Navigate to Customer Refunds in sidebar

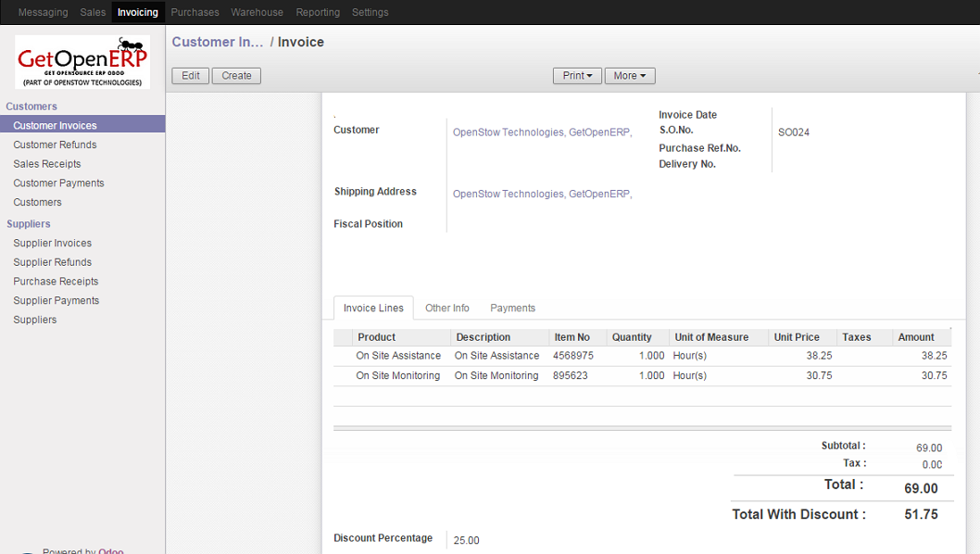click(55, 145)
